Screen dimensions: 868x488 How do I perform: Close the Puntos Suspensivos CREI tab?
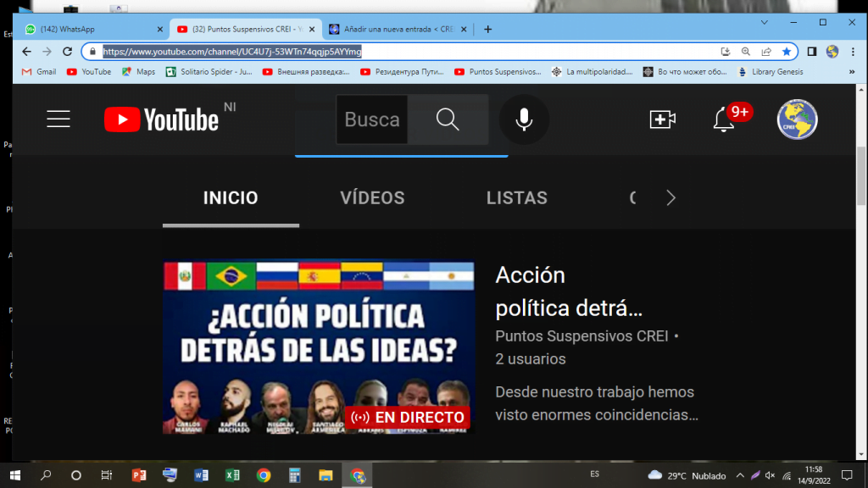pos(312,30)
